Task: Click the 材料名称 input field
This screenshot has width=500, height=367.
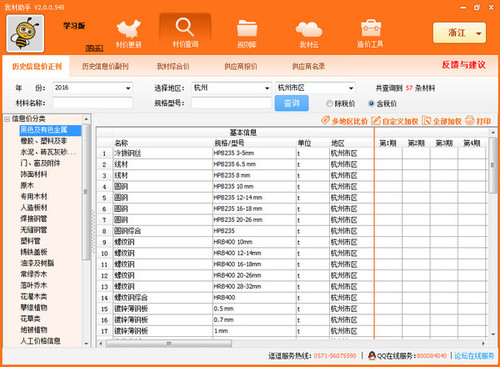Action: pyautogui.click(x=93, y=103)
